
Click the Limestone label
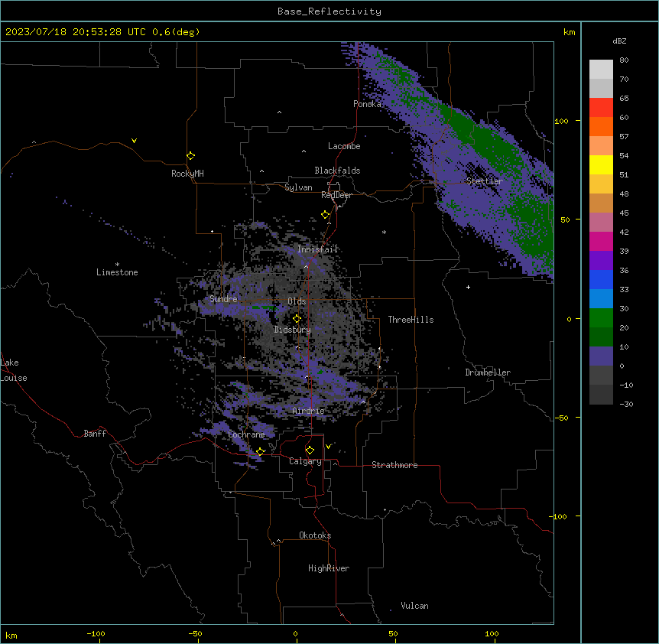coord(117,272)
